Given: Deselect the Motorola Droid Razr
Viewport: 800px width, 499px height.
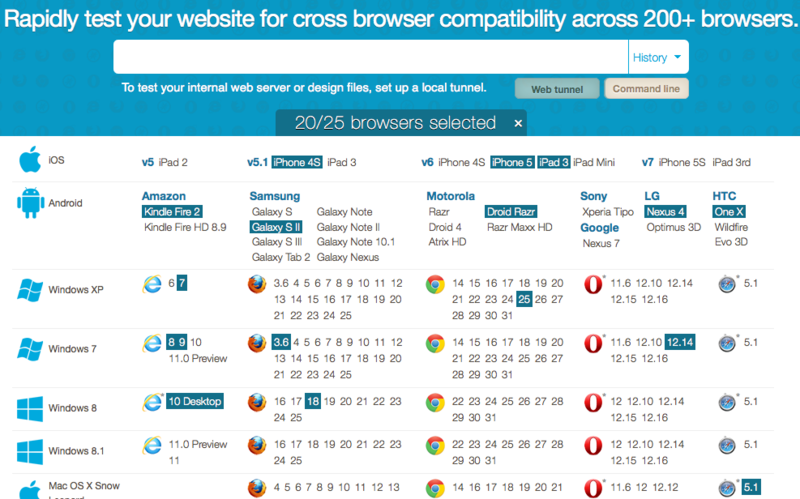Looking at the screenshot, I should (511, 212).
